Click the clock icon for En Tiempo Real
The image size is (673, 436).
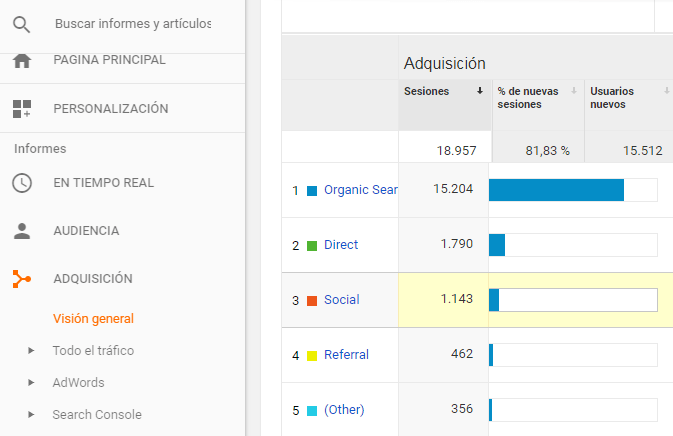[x=21, y=183]
